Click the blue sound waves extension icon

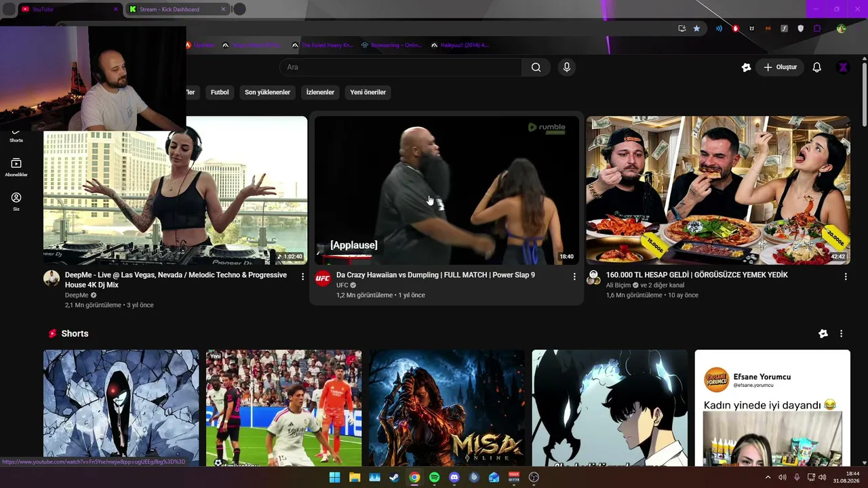(719, 28)
